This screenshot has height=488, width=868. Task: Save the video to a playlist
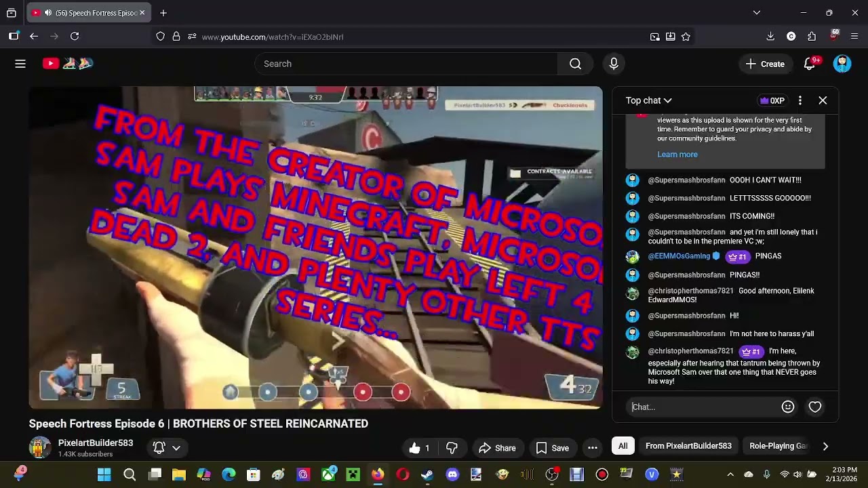click(552, 448)
